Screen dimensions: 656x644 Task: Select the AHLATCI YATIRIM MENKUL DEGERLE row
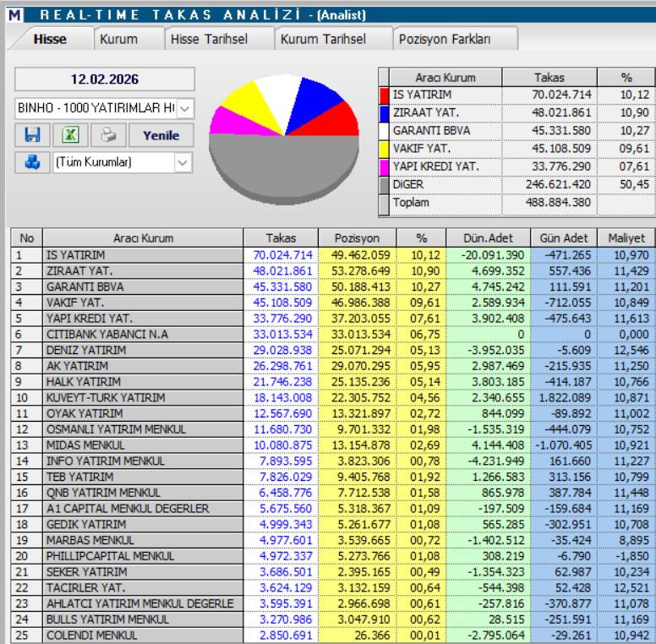coord(333,603)
